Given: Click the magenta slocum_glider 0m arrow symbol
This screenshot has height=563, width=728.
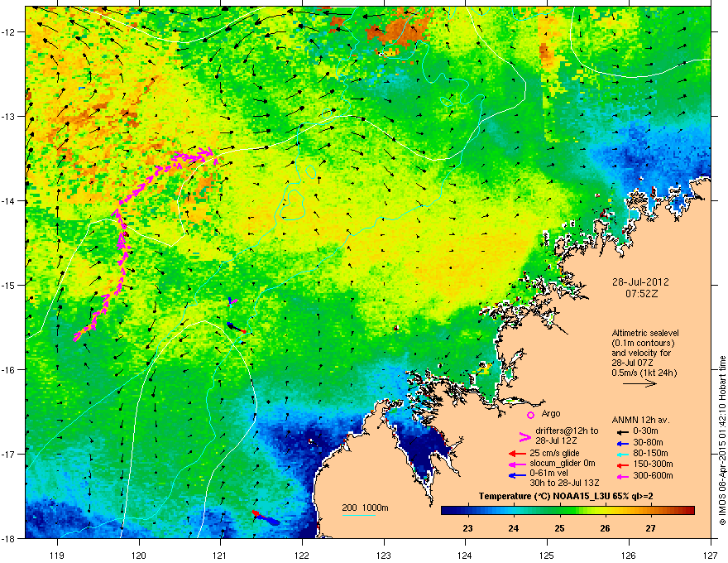Looking at the screenshot, I should 517,464.
